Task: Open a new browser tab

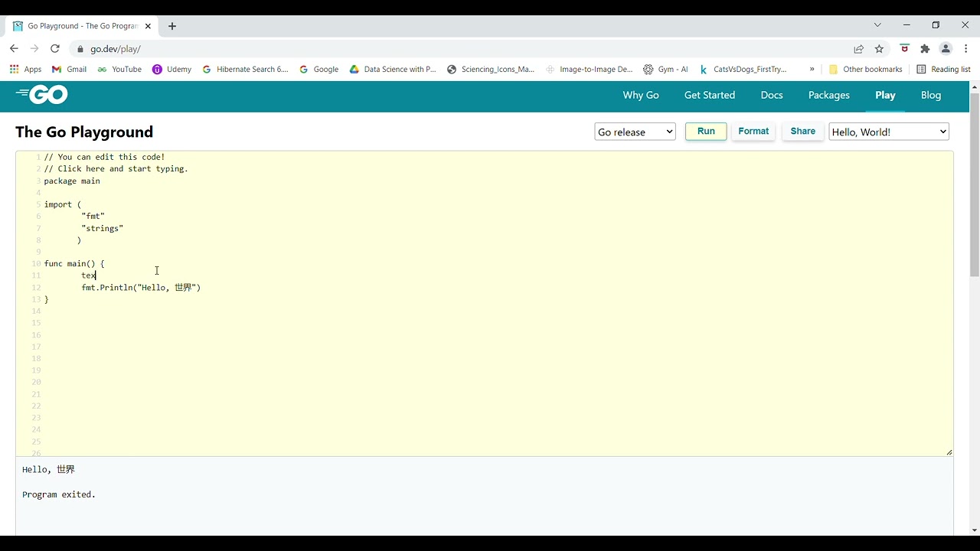Action: point(172,26)
